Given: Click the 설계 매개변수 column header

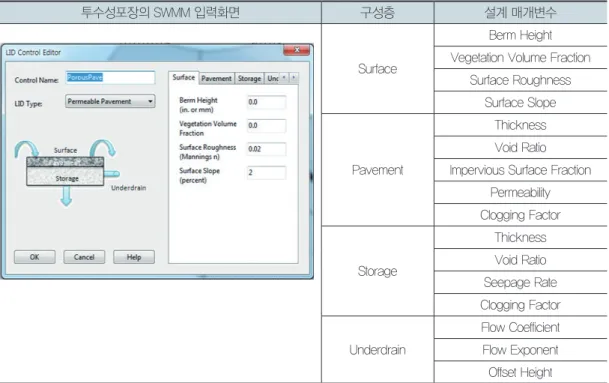Looking at the screenshot, I should 520,12.
